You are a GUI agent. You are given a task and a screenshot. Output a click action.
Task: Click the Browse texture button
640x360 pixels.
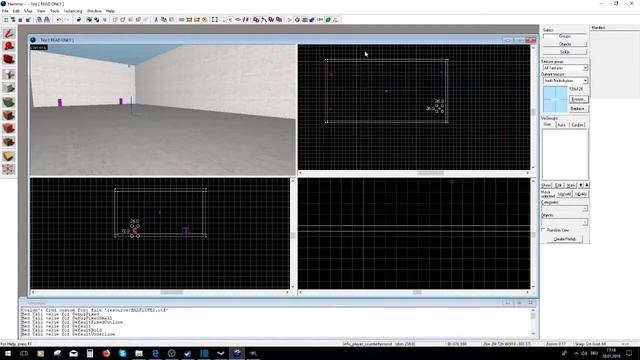tap(578, 100)
